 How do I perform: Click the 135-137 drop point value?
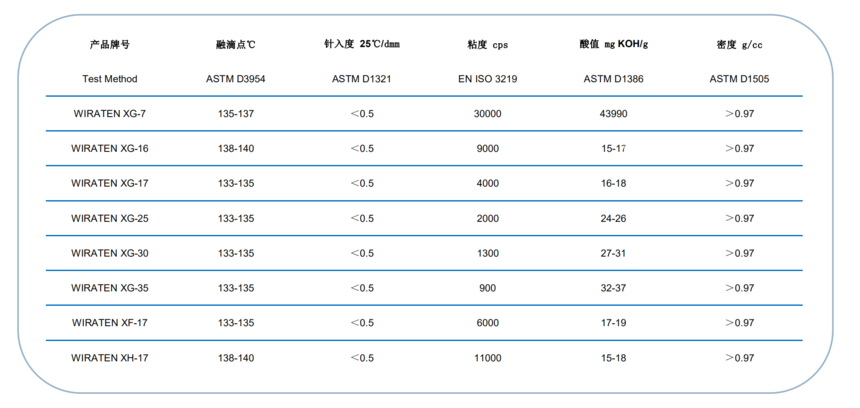tap(236, 114)
